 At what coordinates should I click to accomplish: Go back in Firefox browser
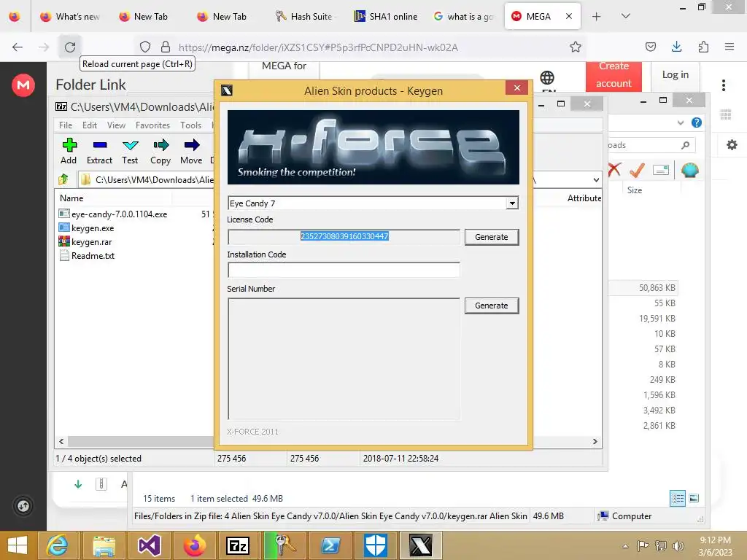tap(18, 47)
